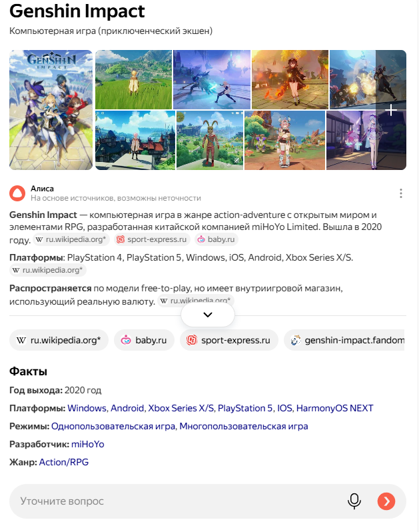Click the Xbox Series X/S link in Факты

coord(181,408)
